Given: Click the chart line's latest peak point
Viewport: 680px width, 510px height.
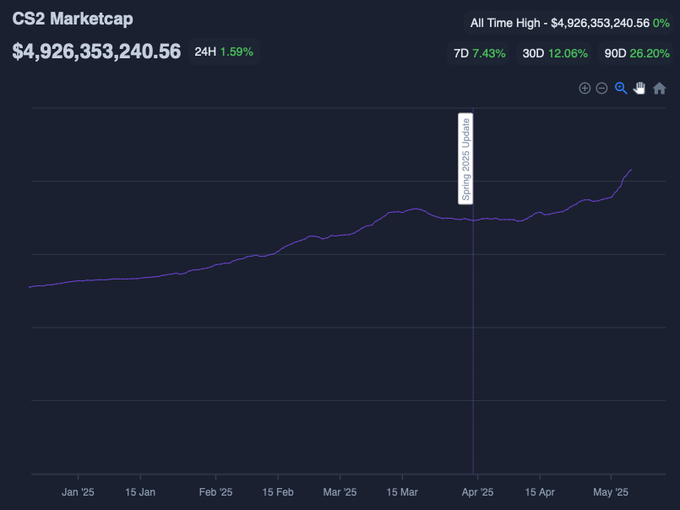Looking at the screenshot, I should [631, 170].
